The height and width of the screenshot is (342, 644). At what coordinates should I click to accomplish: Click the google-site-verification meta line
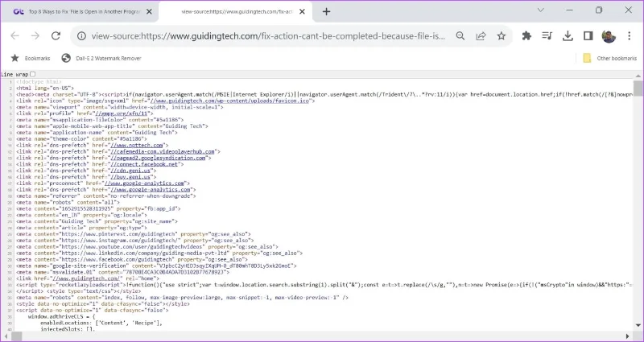click(156, 266)
